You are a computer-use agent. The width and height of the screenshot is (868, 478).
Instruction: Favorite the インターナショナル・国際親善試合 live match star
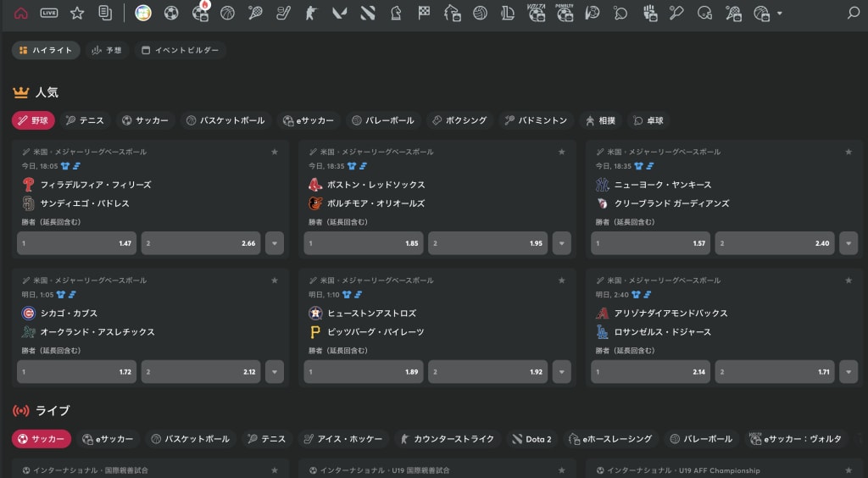click(x=275, y=470)
